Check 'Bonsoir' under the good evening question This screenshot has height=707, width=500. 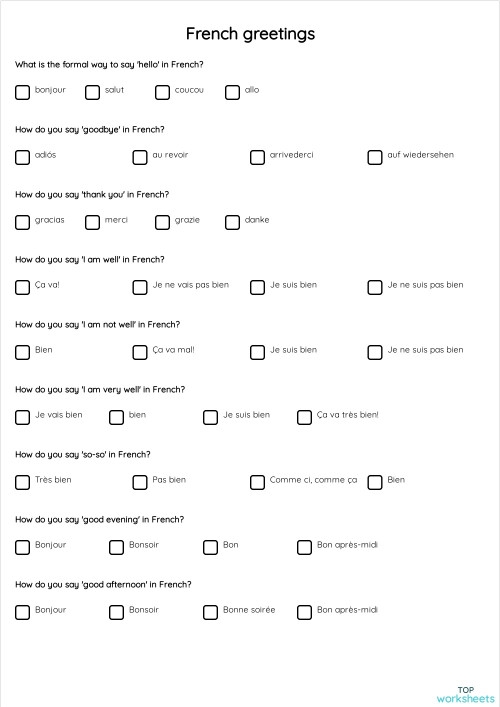pyautogui.click(x=116, y=547)
